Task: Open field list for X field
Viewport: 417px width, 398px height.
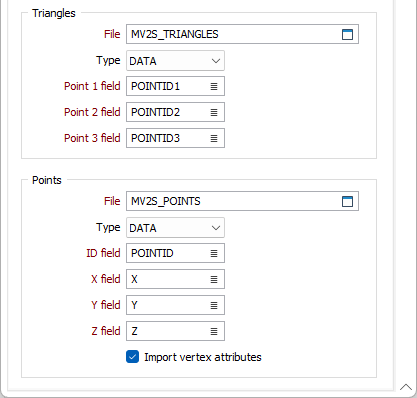Action: tap(214, 279)
